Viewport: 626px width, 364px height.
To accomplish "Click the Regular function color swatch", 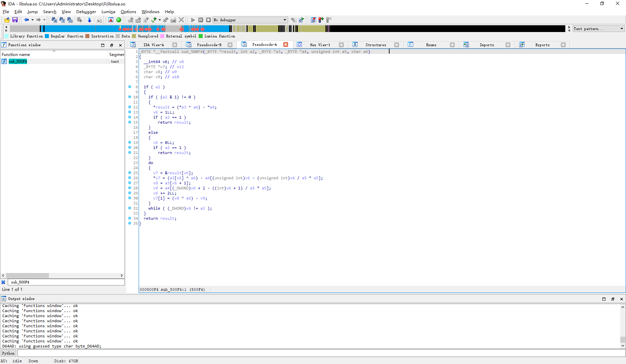I will [x=47, y=36].
